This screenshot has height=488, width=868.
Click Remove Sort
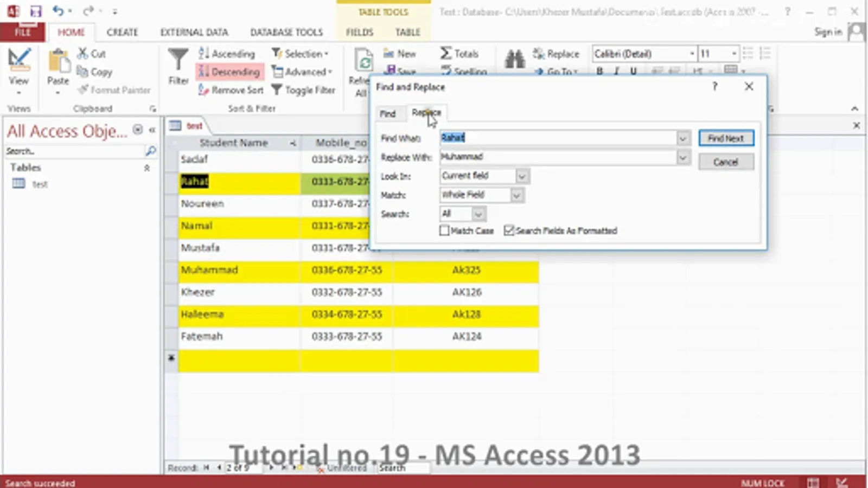pos(231,90)
